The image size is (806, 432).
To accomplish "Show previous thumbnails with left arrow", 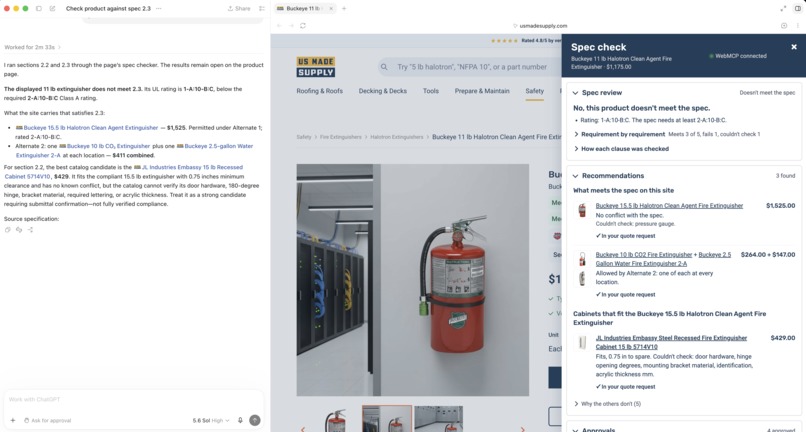I will point(303,428).
